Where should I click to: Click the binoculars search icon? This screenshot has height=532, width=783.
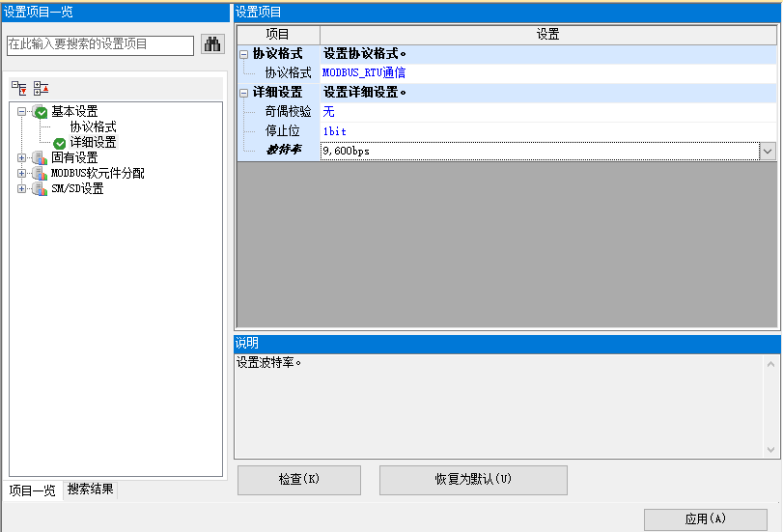(212, 44)
